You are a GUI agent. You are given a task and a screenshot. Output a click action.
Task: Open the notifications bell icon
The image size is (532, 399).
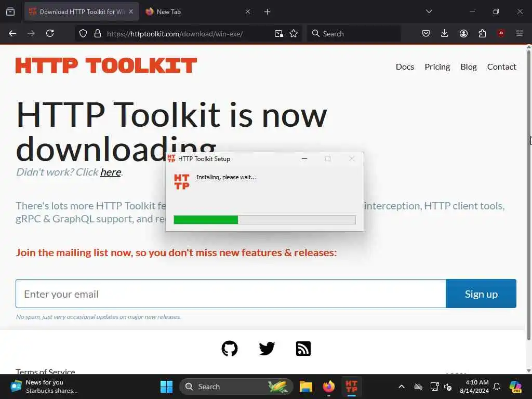[x=497, y=387]
